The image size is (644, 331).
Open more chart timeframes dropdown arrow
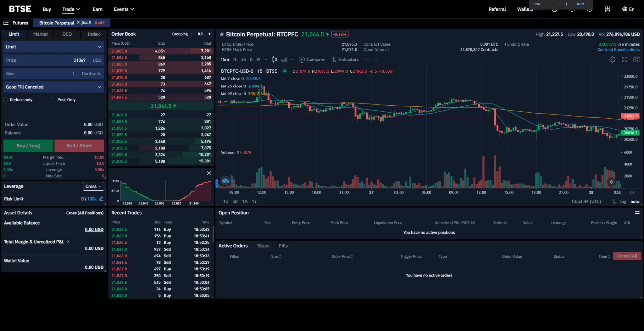pyautogui.click(x=266, y=59)
